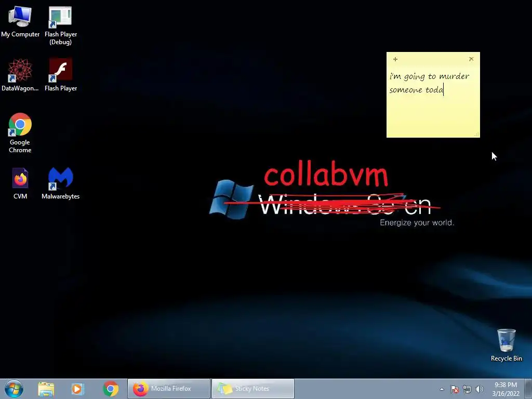Image resolution: width=532 pixels, height=399 pixels.
Task: Select the DataWagon desktop shortcut
Action: click(20, 75)
